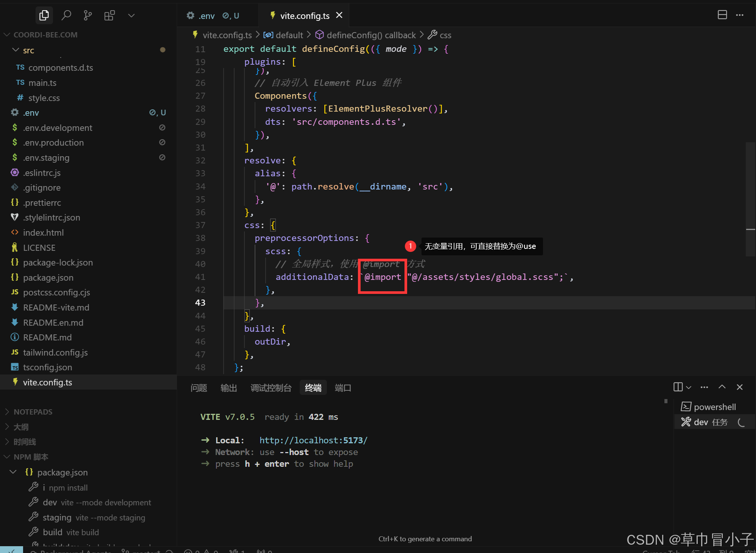Open the .env file in explorer

point(89,113)
